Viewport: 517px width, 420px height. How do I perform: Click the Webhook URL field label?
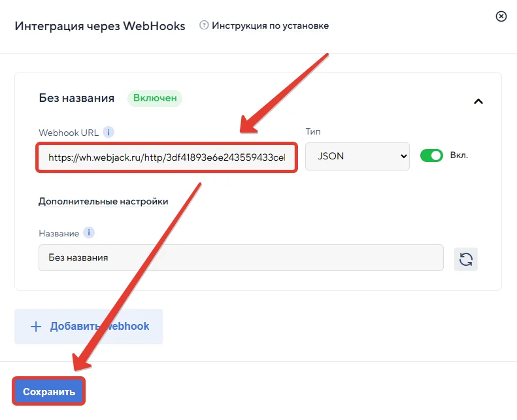click(69, 133)
